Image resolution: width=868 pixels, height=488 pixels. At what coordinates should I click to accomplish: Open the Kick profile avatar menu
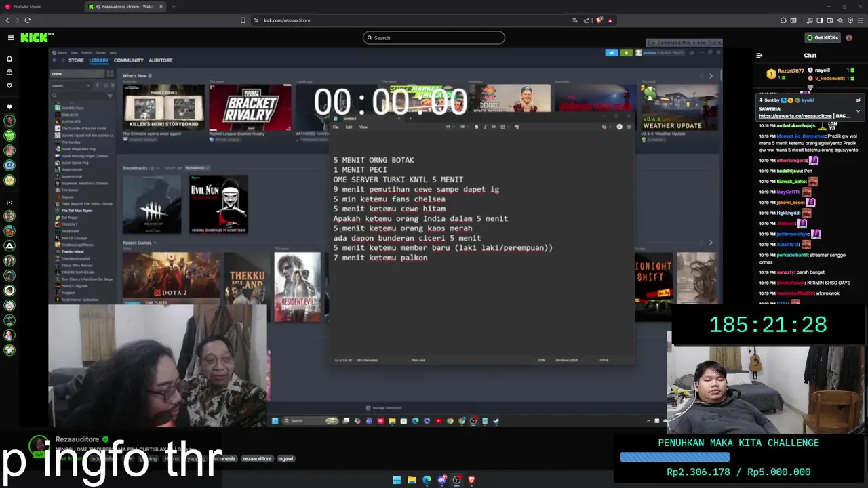[x=849, y=37]
